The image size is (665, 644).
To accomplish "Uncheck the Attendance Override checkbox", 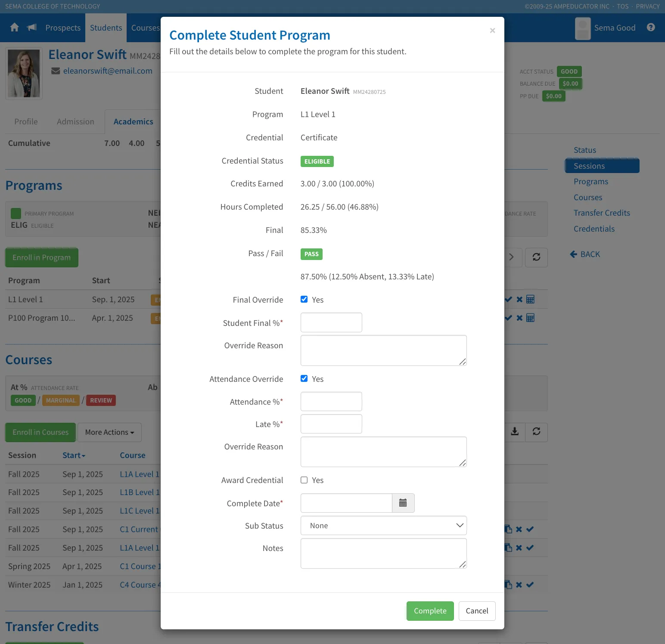I will [304, 379].
